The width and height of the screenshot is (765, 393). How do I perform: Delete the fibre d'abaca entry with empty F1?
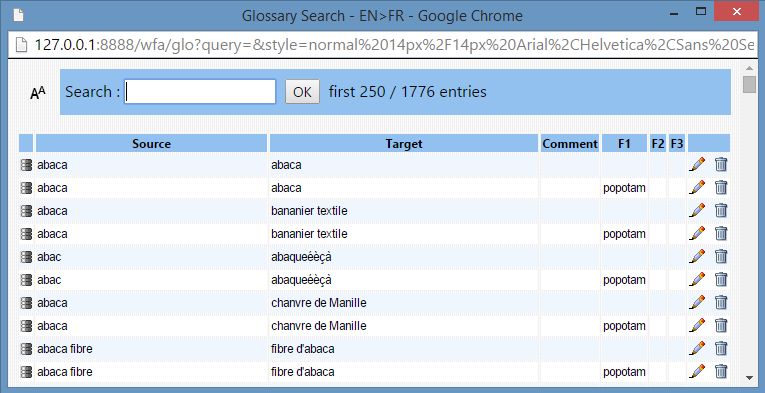(x=721, y=348)
